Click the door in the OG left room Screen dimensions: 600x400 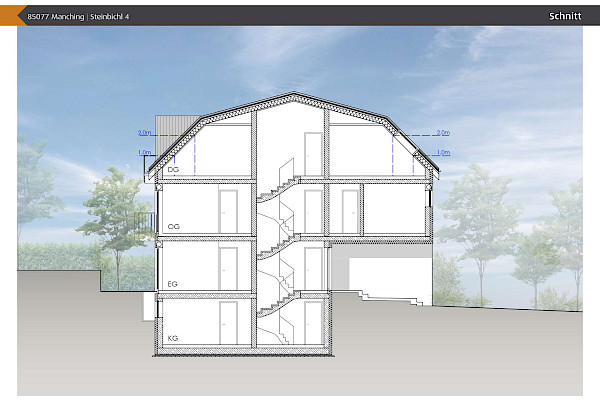pyautogui.click(x=228, y=211)
